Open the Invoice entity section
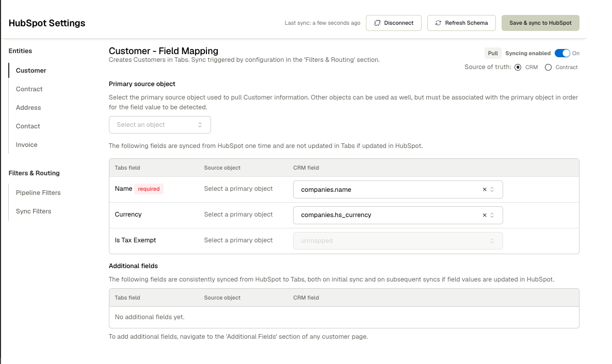 26,145
